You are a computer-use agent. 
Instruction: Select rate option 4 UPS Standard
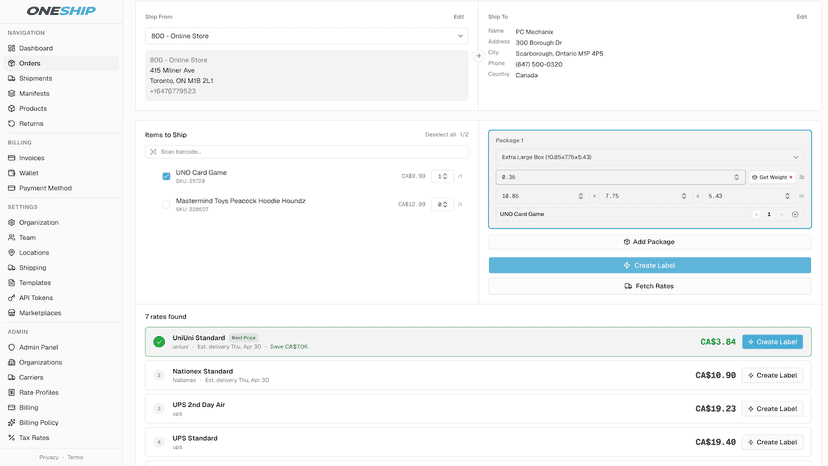coord(159,442)
